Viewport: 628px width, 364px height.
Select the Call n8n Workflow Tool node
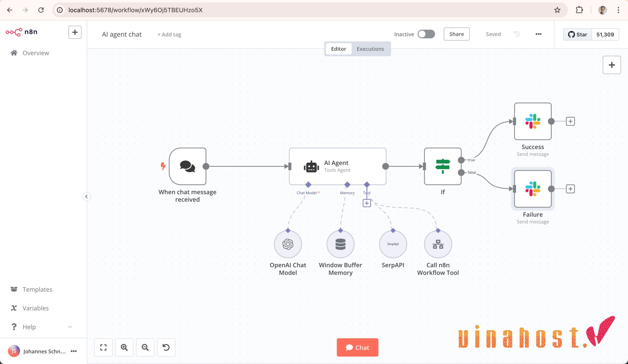(x=438, y=244)
